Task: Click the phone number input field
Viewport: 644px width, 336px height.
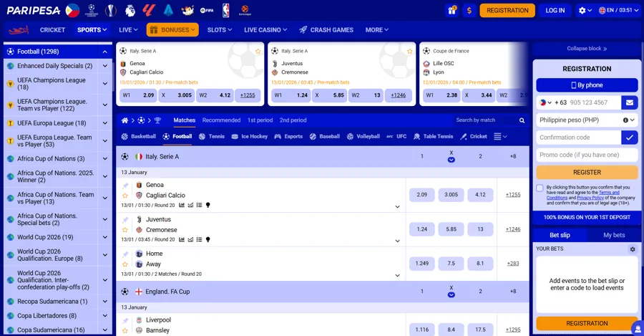Action: pos(595,102)
